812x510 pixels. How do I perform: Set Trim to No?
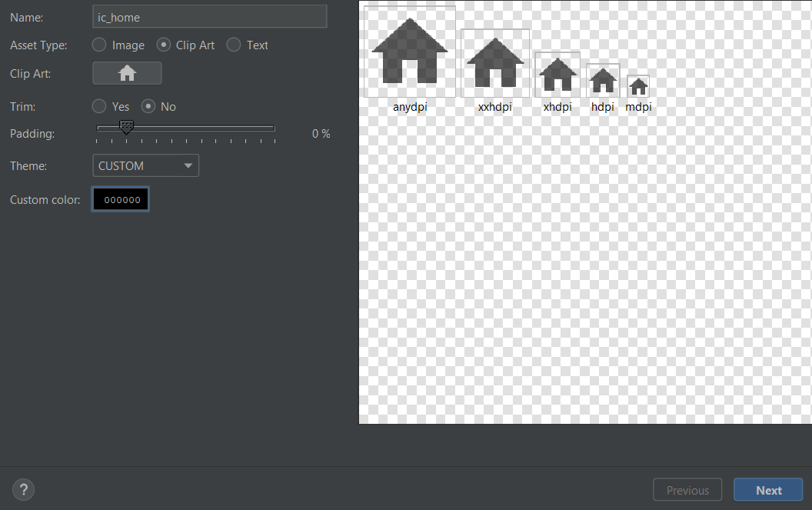(158, 106)
